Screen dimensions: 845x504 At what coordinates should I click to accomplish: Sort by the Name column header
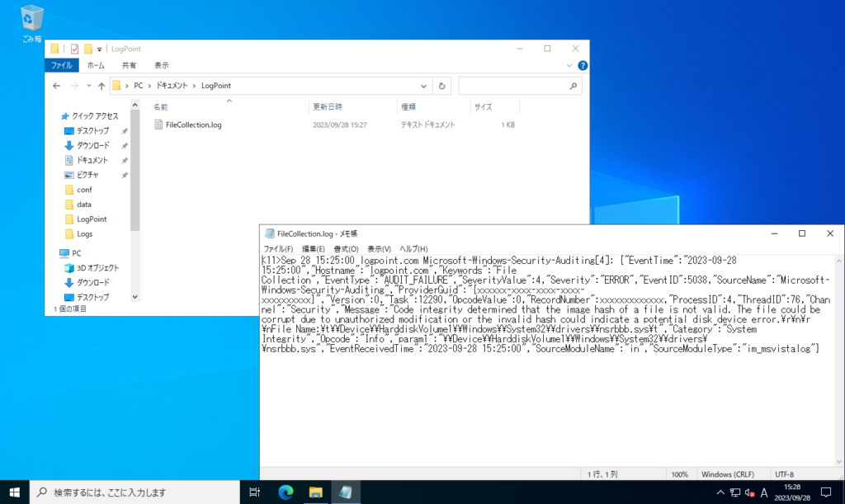[161, 107]
